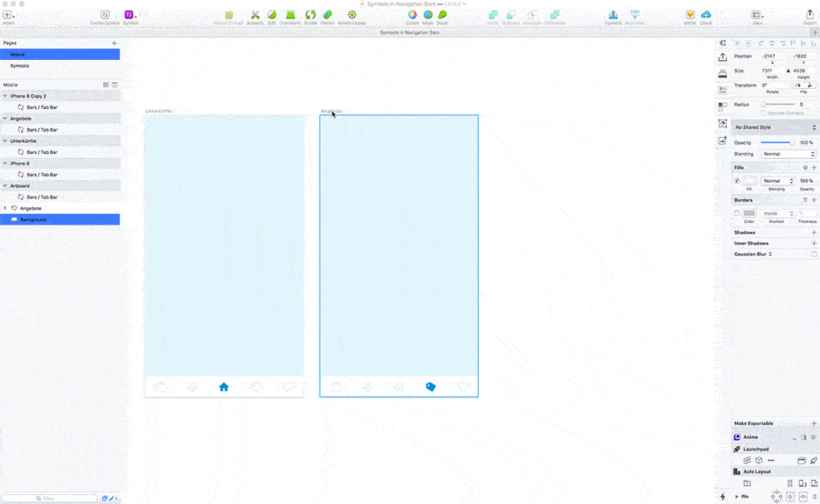
Task: Open the Fills settings gear
Action: (x=805, y=168)
